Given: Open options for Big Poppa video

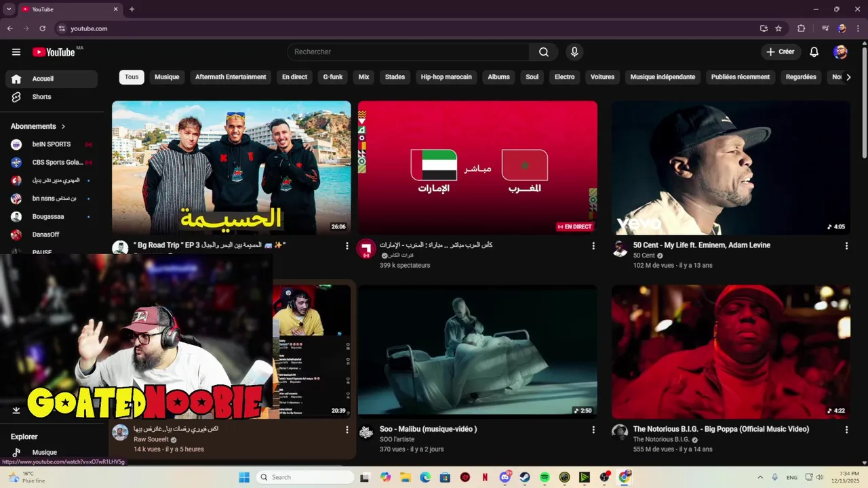Looking at the screenshot, I should tap(846, 430).
